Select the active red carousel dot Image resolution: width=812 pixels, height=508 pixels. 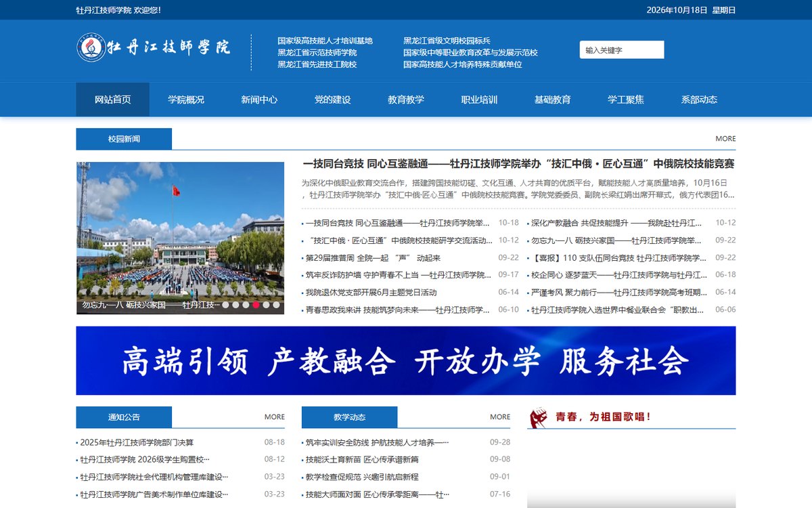pyautogui.click(x=256, y=305)
